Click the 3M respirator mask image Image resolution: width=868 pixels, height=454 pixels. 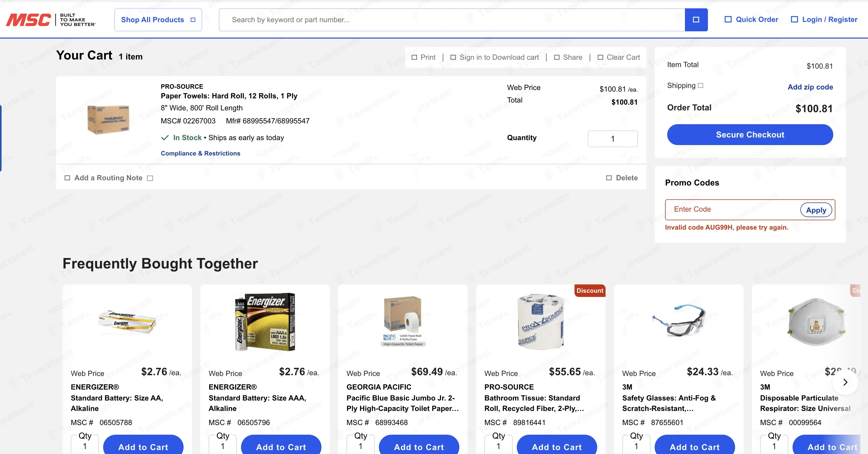(817, 322)
